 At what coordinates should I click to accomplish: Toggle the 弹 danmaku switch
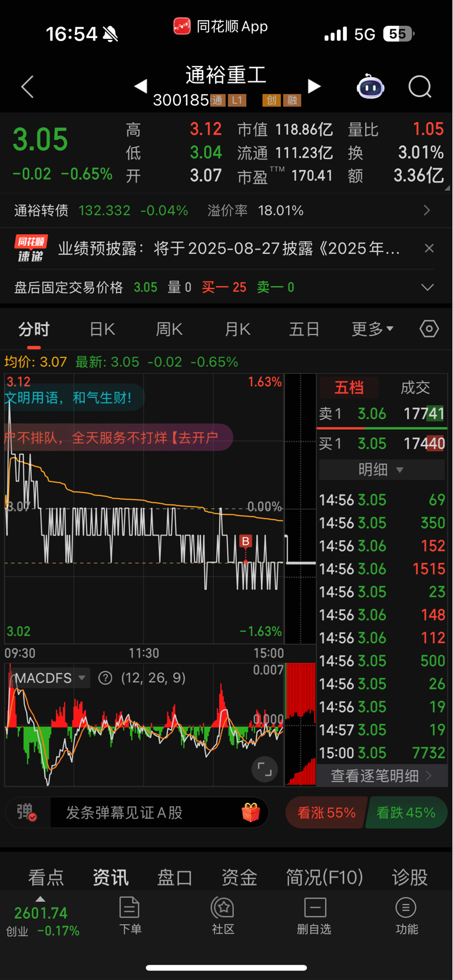28,813
